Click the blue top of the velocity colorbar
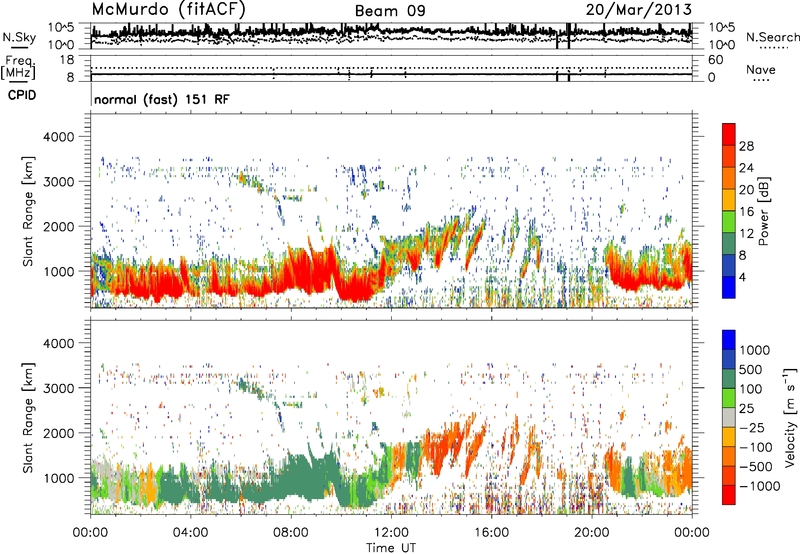Image resolution: width=800 pixels, height=554 pixels. (729, 340)
